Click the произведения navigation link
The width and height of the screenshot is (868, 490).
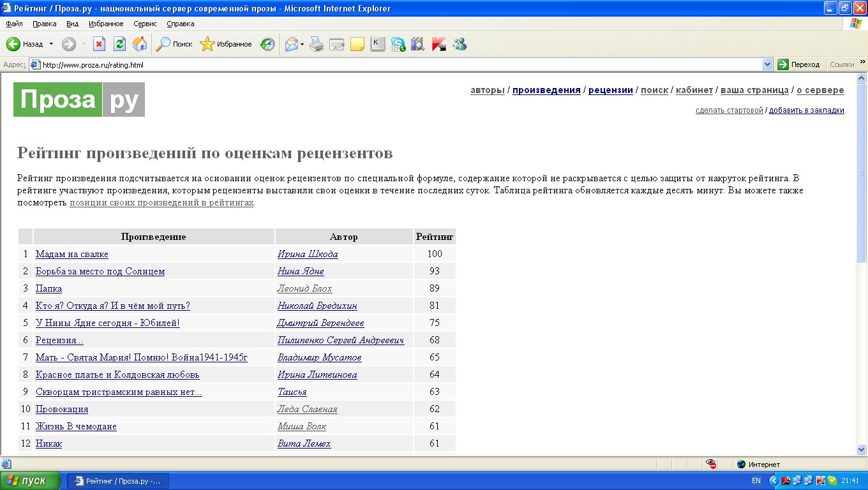[x=546, y=90]
